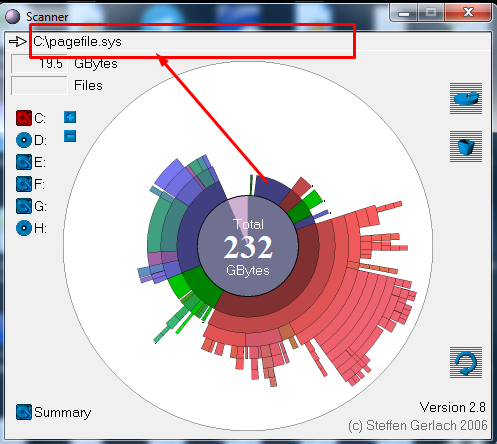Open the Add/Remove Programs disk icon
This screenshot has width=497, height=444.
point(466,98)
